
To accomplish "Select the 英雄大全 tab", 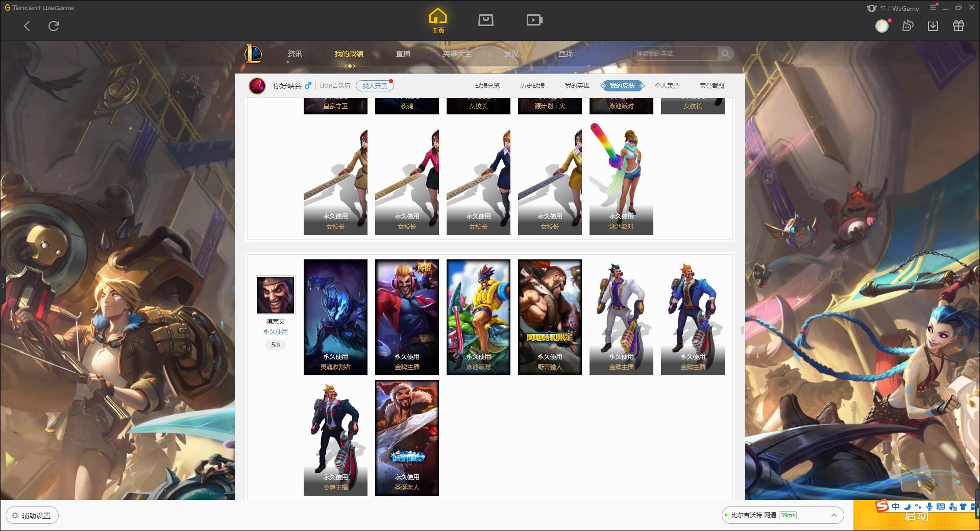I will click(x=457, y=54).
